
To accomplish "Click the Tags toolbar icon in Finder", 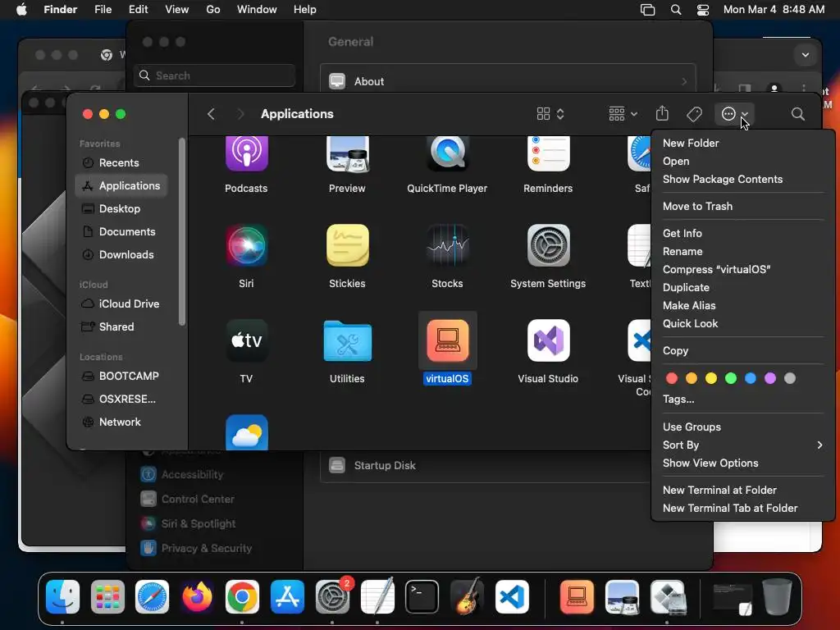I will pos(694,114).
